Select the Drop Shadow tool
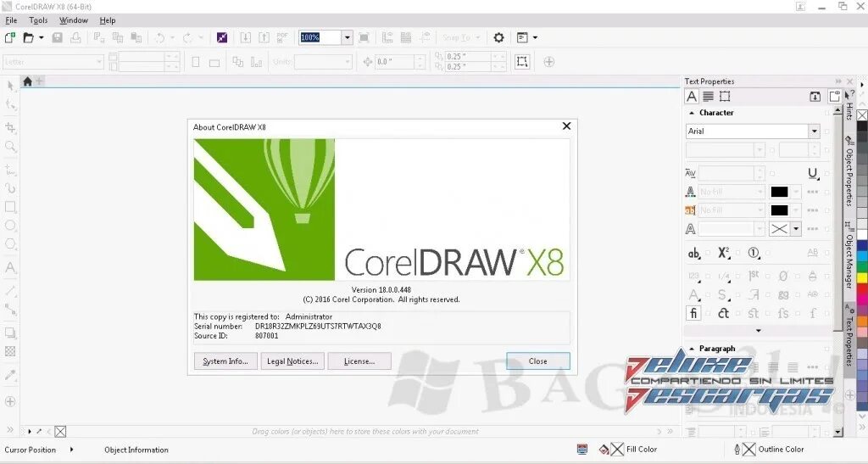The image size is (868, 464). 10,333
